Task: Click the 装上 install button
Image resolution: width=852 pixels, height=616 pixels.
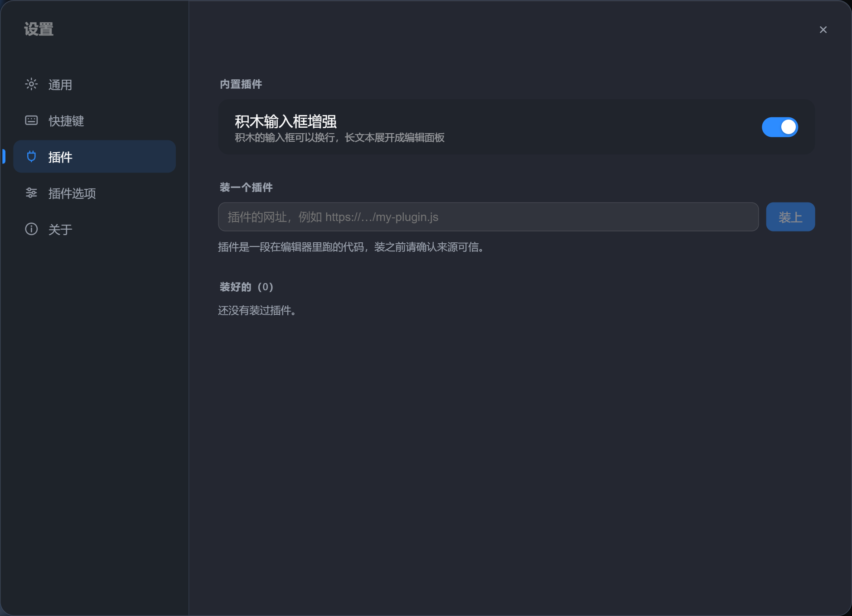Action: [x=790, y=217]
